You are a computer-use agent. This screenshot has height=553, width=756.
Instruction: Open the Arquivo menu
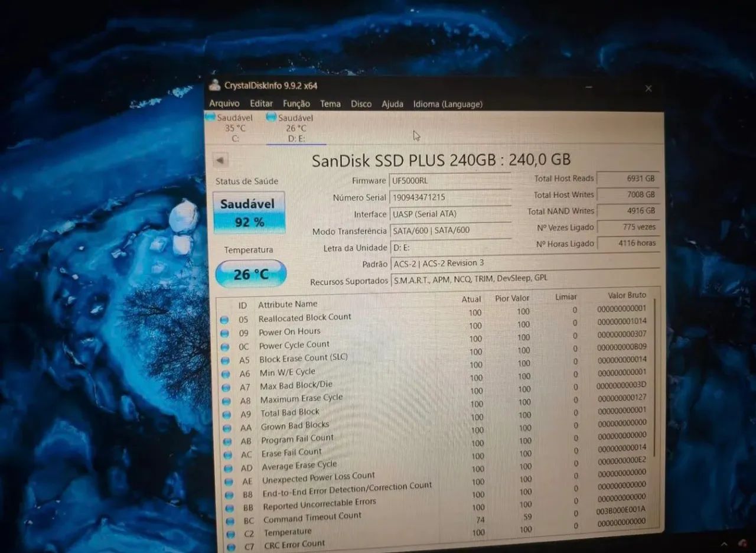(x=224, y=104)
